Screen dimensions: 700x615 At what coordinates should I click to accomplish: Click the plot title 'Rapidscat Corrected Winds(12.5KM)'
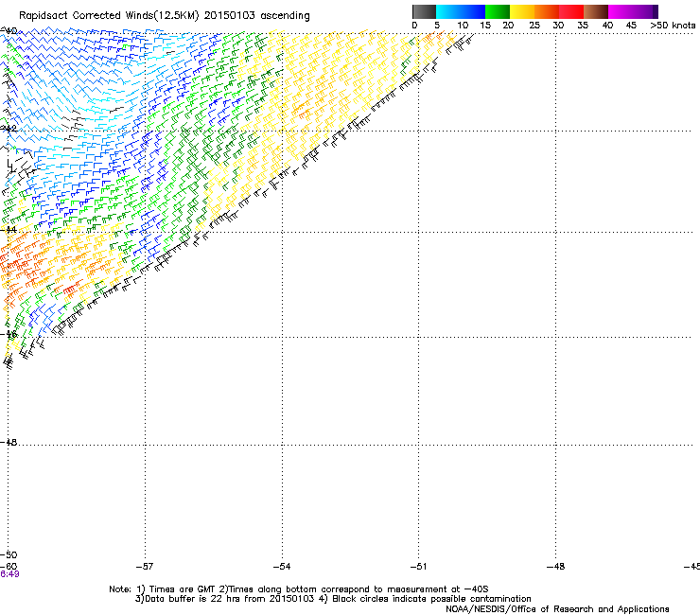109,16
